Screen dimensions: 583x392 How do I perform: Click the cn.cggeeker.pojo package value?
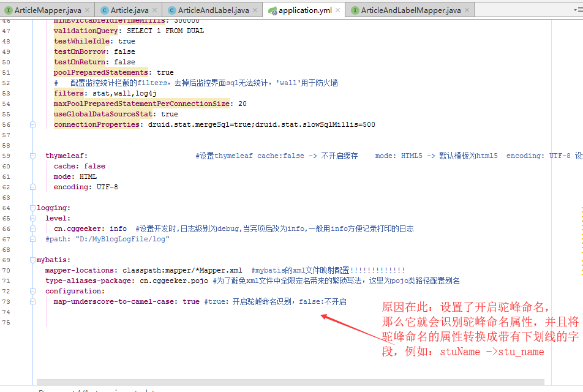pyautogui.click(x=174, y=281)
